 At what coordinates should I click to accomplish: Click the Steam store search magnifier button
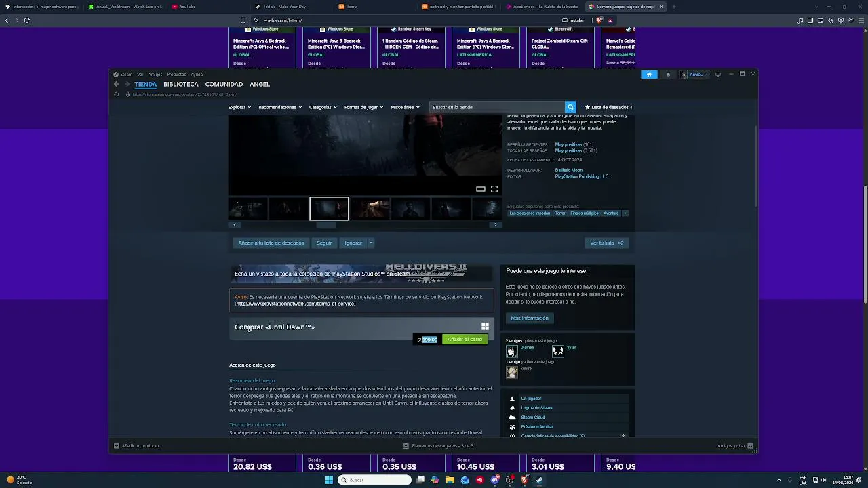(570, 107)
